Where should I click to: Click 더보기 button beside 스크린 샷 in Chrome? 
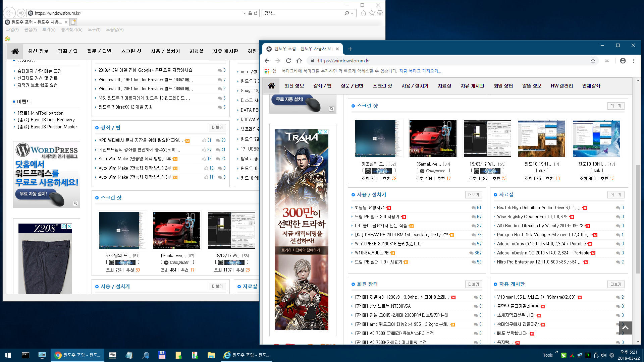[616, 106]
